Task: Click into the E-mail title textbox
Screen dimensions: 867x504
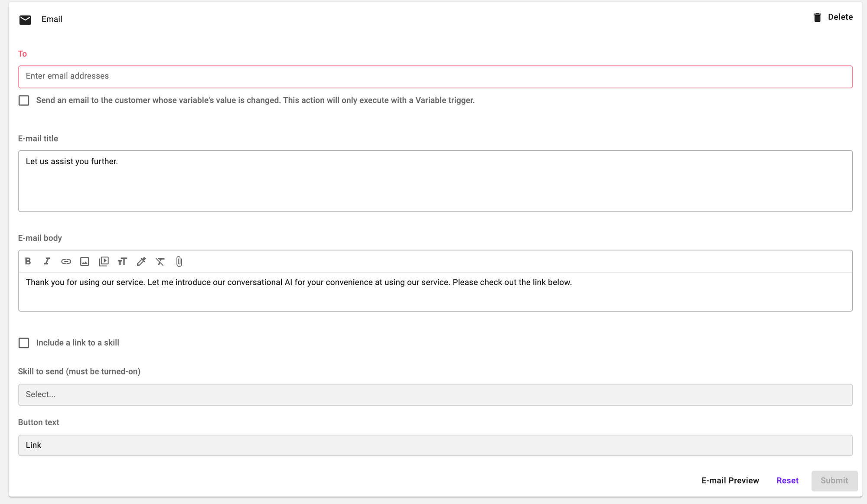Action: point(435,181)
